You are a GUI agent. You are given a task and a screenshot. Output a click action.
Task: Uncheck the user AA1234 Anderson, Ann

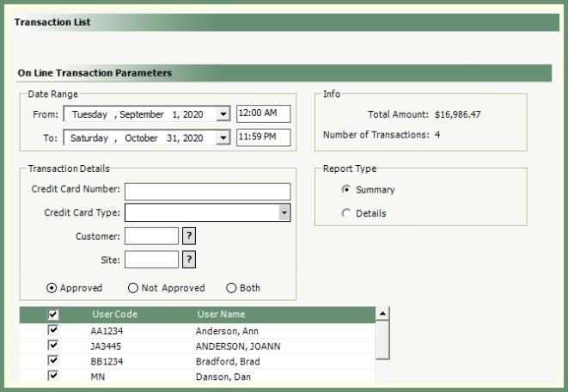[x=53, y=330]
